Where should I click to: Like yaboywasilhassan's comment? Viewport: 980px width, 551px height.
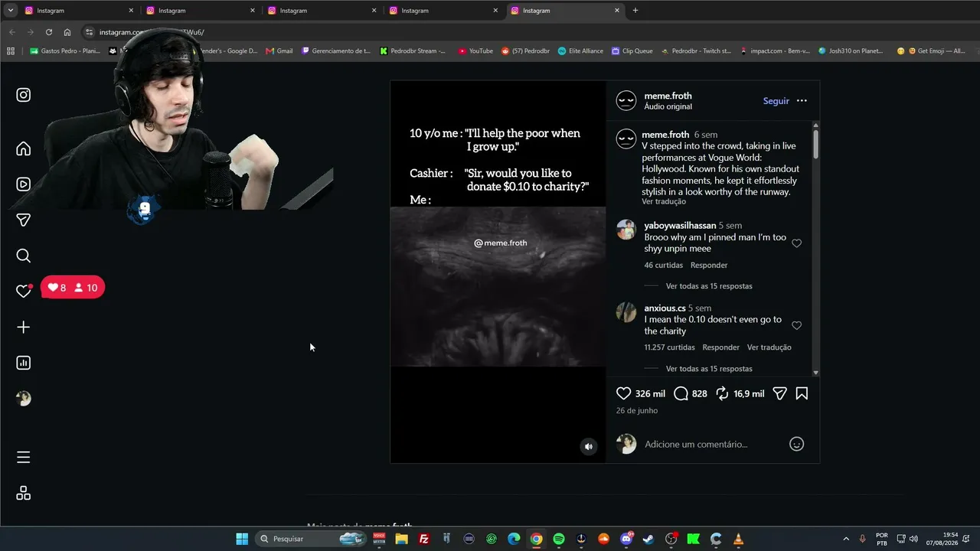click(796, 243)
